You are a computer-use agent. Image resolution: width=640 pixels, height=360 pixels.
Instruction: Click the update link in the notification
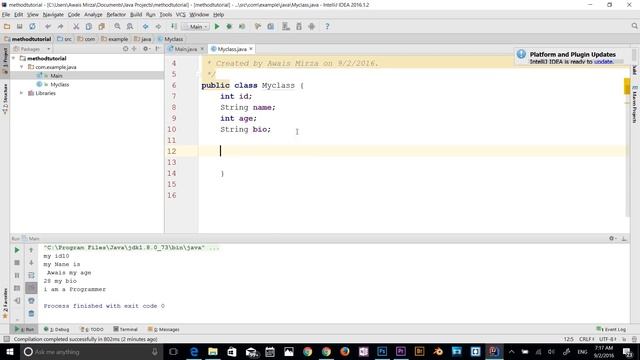pos(603,62)
